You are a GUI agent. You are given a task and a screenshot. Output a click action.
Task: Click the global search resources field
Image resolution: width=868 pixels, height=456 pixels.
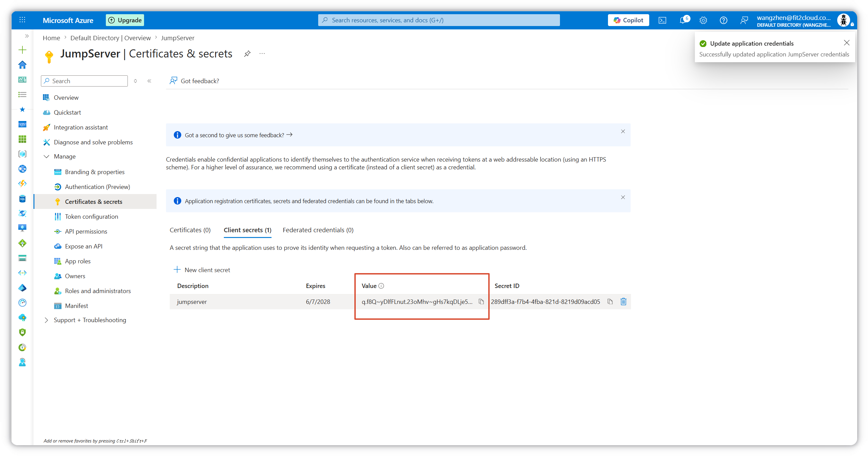(439, 20)
